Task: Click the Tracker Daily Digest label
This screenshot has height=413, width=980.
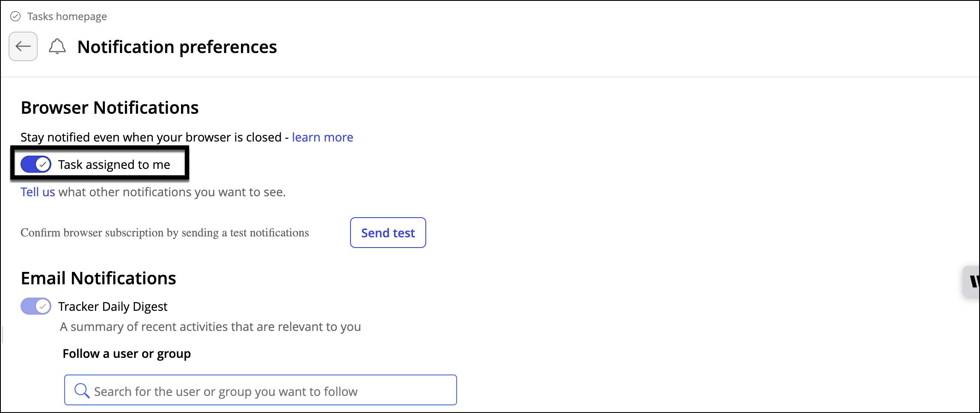Action: 113,307
